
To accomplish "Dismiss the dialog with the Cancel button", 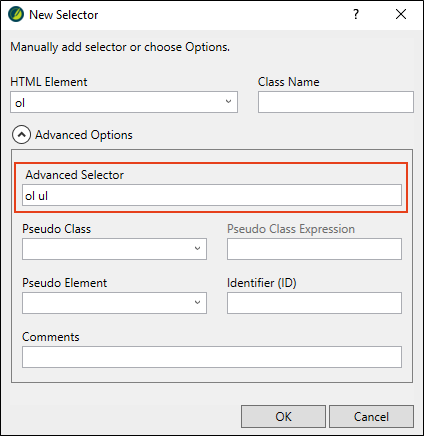I will coord(371,416).
